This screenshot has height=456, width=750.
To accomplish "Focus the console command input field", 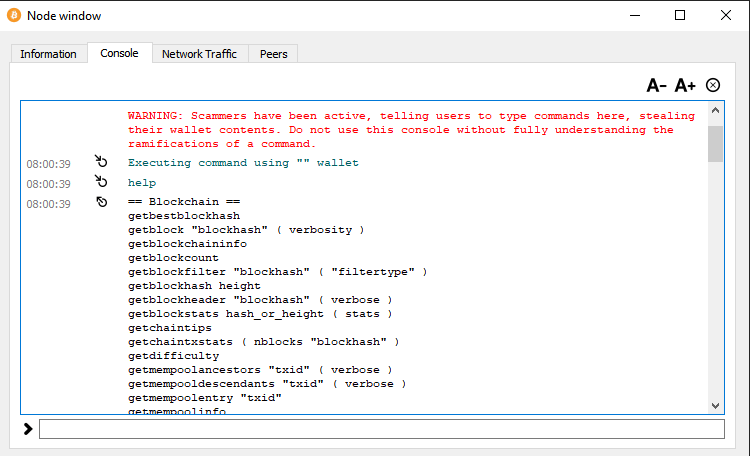I will (x=380, y=429).
